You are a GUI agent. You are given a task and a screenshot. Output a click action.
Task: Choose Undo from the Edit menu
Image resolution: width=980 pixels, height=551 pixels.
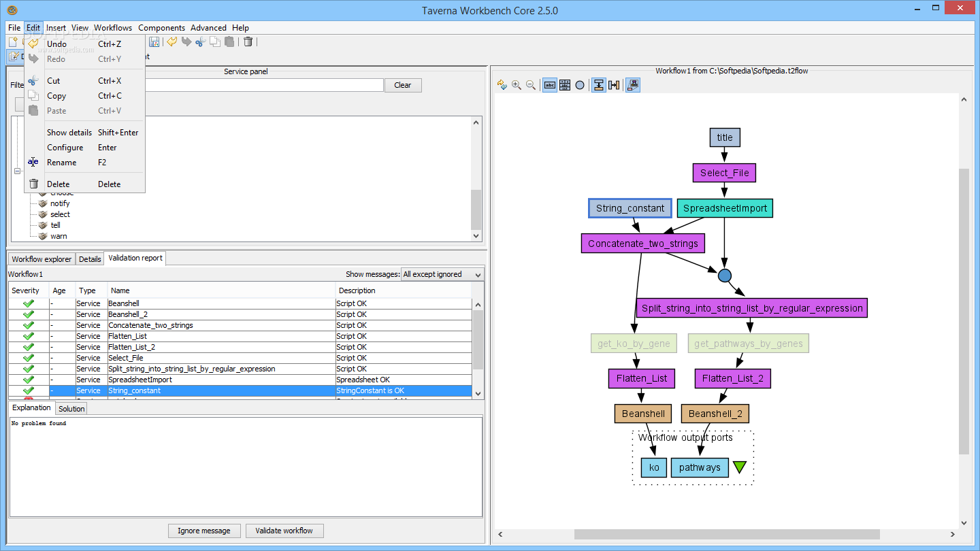coord(84,44)
